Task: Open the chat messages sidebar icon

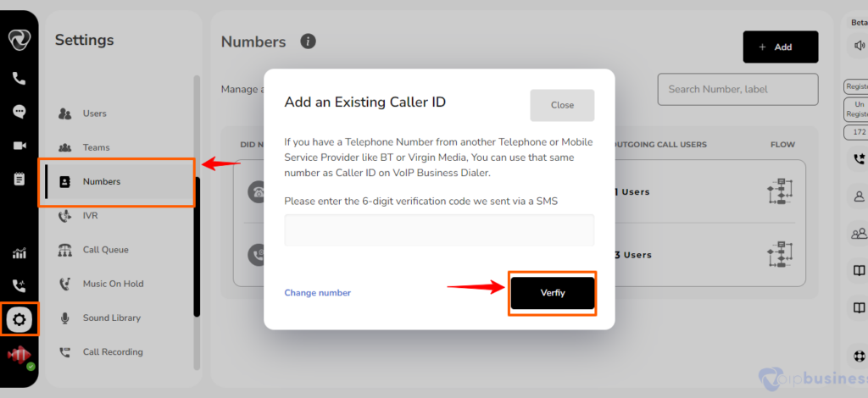Action: 19,113
